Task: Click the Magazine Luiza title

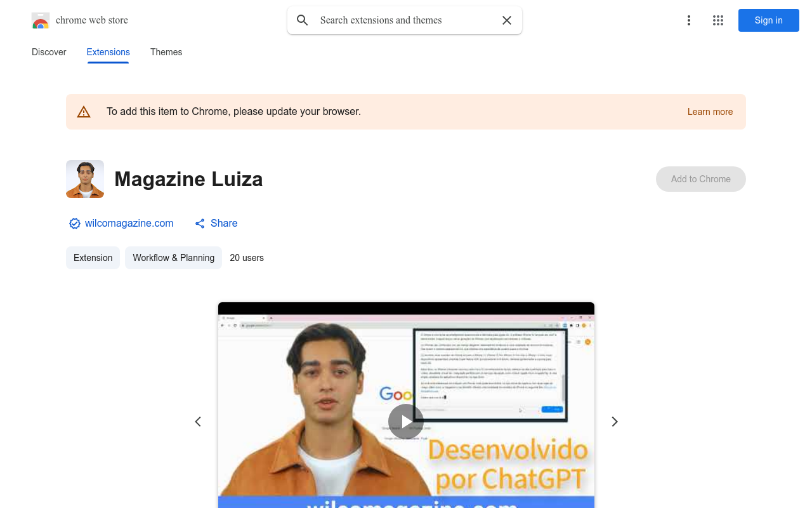Action: [188, 179]
